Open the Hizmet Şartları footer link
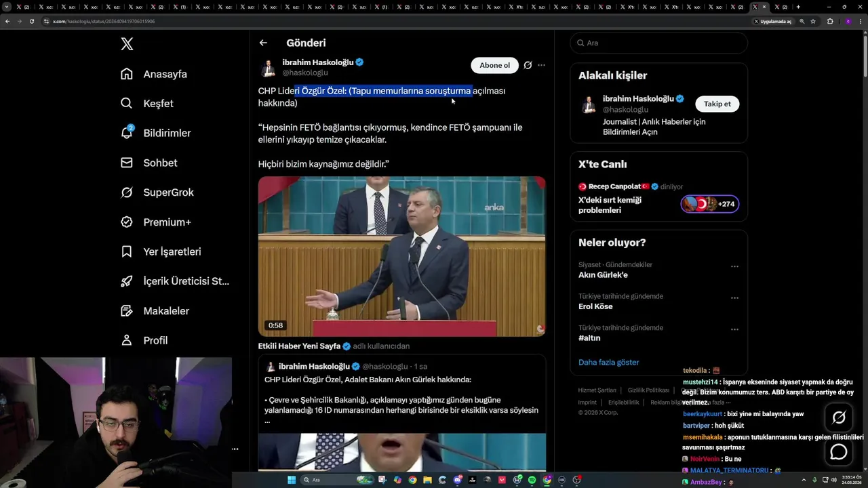 597,390
